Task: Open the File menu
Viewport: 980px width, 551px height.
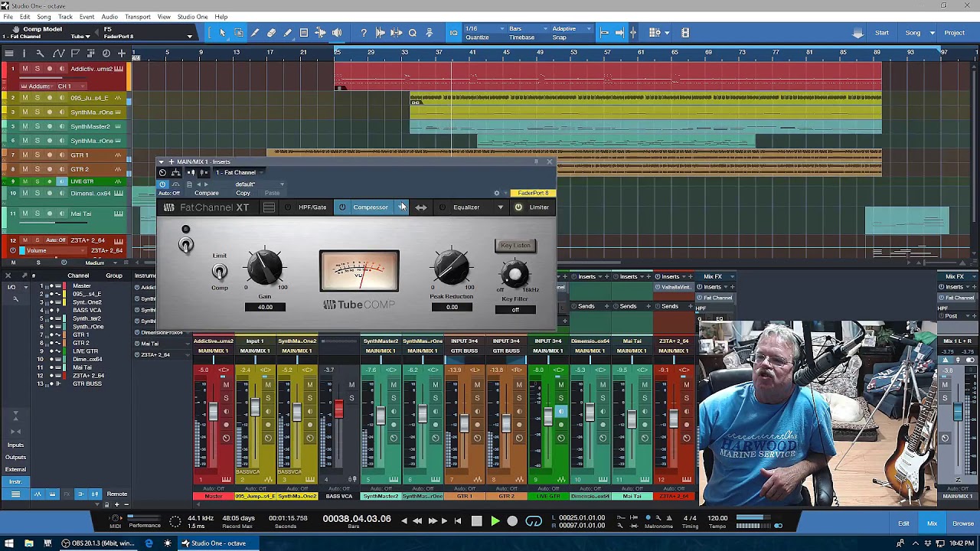Action: click(8, 17)
